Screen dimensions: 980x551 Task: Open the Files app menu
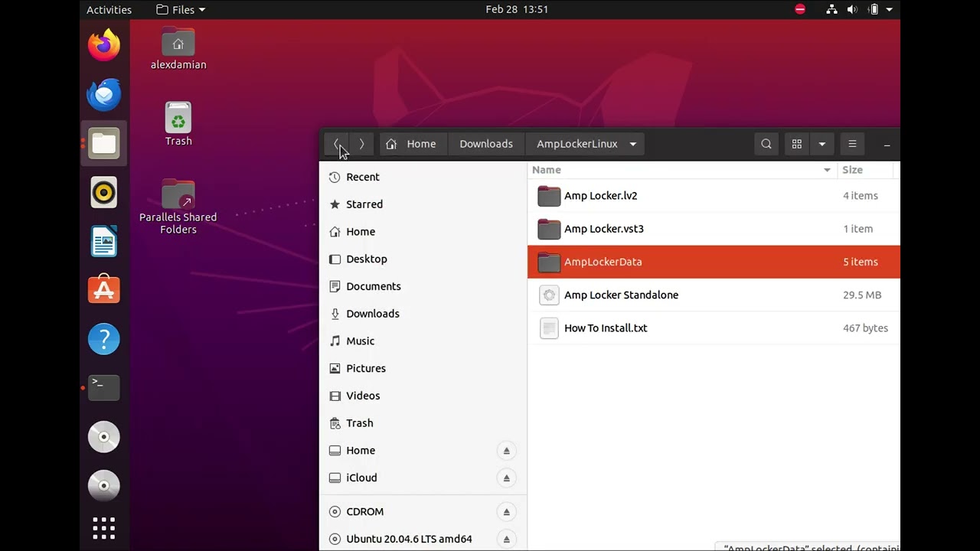(x=181, y=9)
